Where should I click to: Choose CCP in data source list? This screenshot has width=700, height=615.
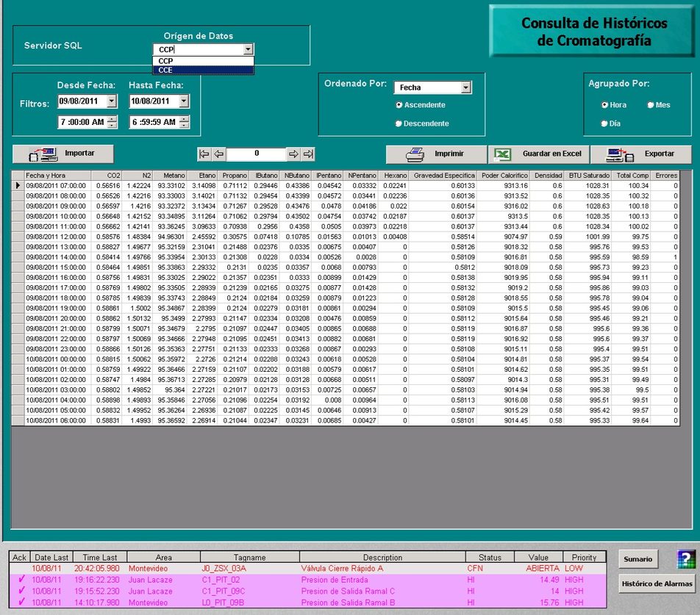204,61
